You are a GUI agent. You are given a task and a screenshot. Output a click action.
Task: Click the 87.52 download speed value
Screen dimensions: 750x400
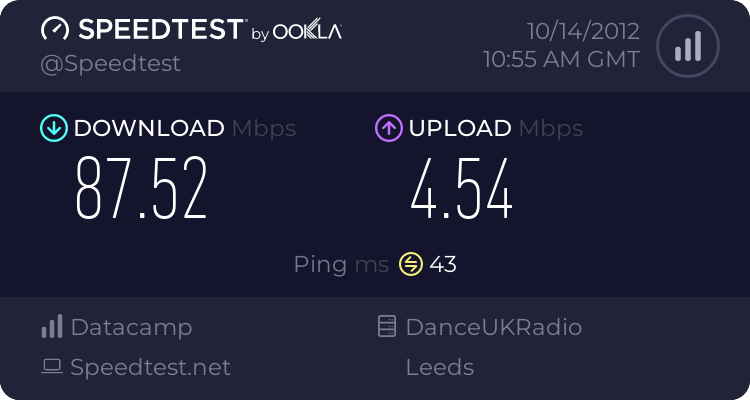tap(142, 190)
